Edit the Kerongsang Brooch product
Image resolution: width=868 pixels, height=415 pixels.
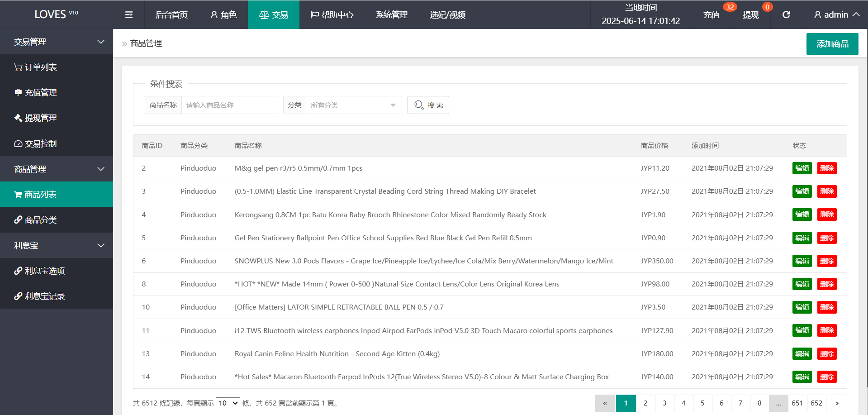(x=802, y=215)
